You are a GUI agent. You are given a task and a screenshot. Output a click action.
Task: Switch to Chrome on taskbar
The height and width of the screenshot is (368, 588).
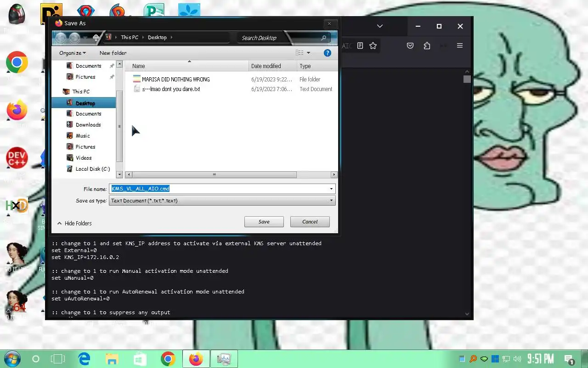click(168, 359)
